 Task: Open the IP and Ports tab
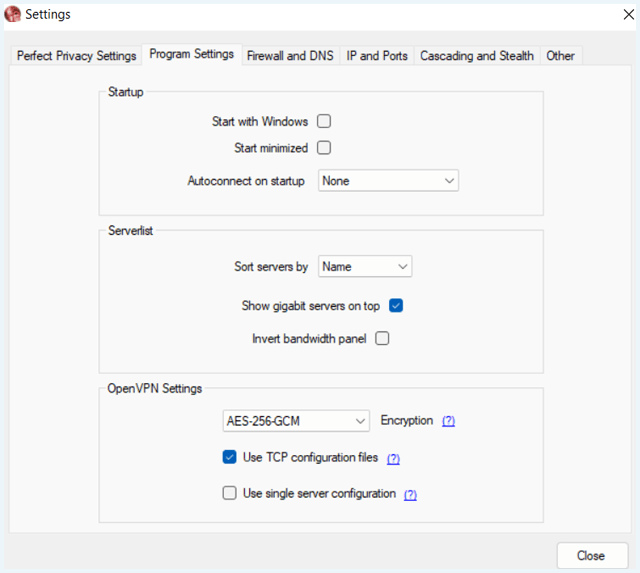(377, 56)
